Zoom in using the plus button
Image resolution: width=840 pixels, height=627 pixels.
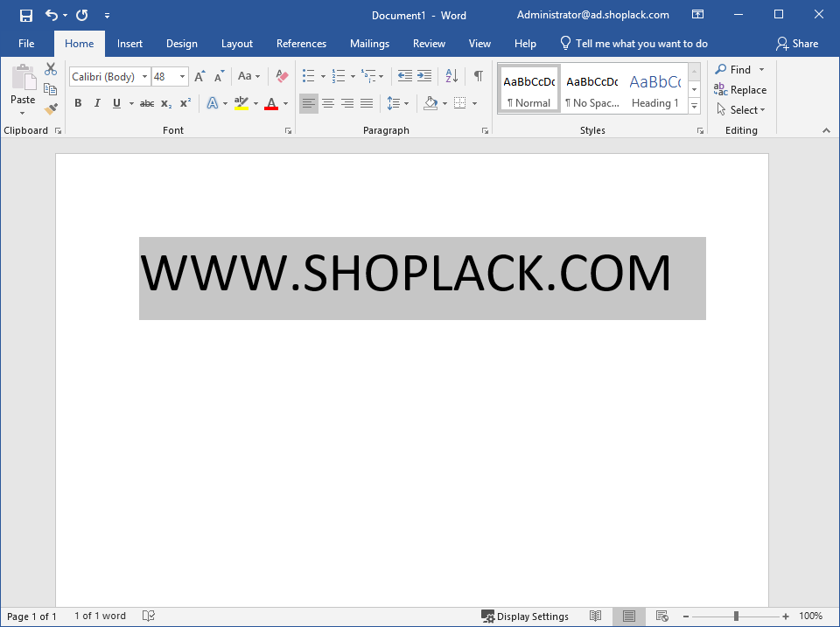[x=786, y=617]
